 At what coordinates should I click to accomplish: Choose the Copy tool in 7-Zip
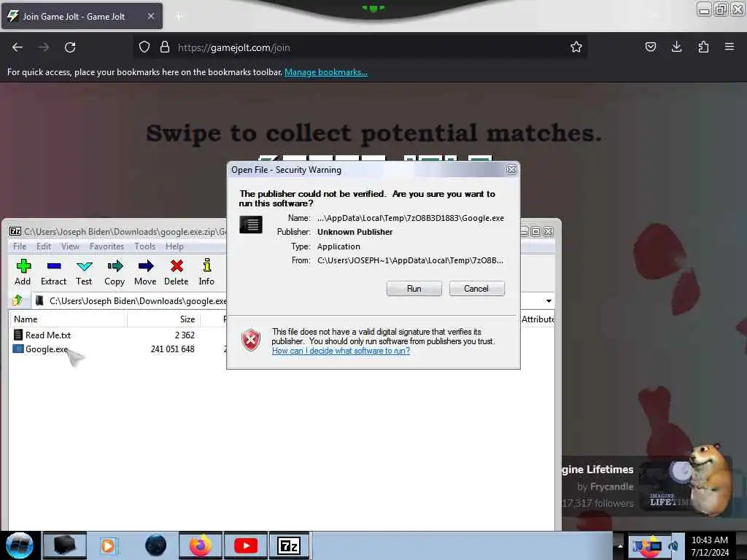[x=115, y=273]
